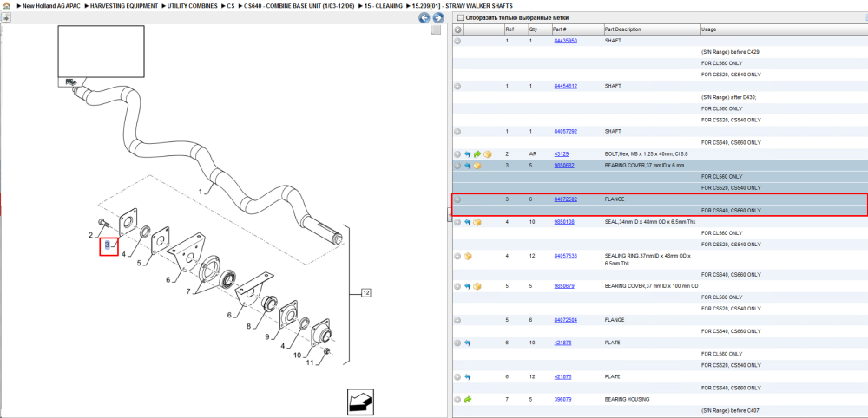Click the circle icon for BEARING HOUSING 396079
Viewport: 868px width, 418px height.
tap(457, 399)
